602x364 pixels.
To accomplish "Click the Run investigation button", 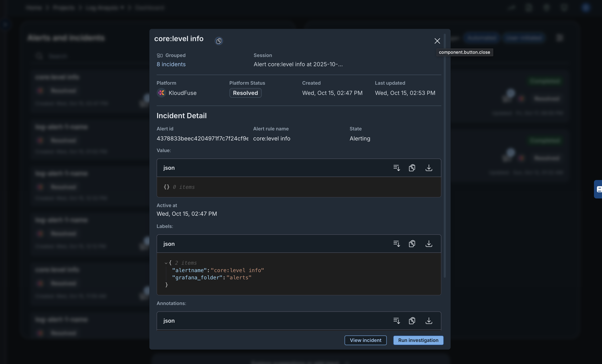I will tap(418, 340).
